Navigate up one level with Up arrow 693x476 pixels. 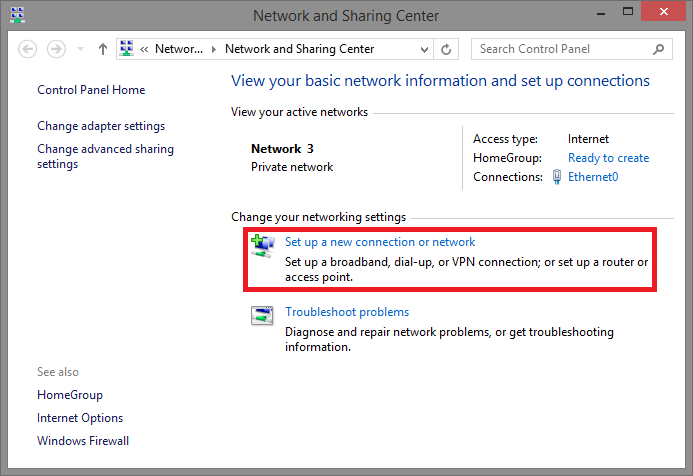coord(103,49)
